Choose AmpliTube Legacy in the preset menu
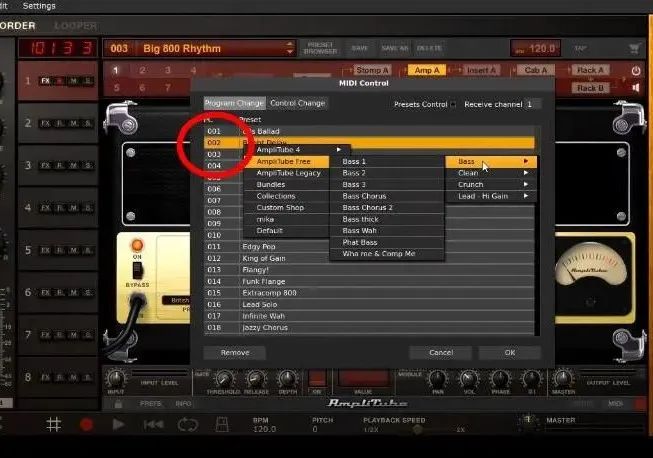This screenshot has height=458, width=653. tap(288, 173)
